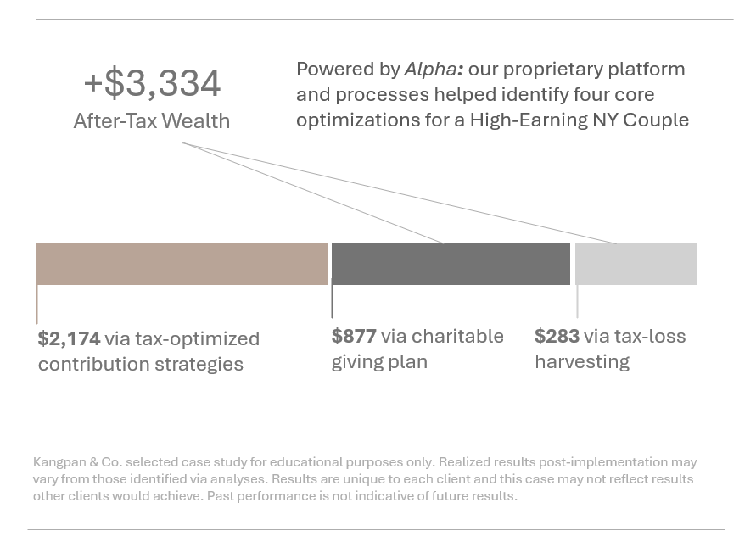
Task: Click the 'via tax-optimized' text
Action: point(182,338)
